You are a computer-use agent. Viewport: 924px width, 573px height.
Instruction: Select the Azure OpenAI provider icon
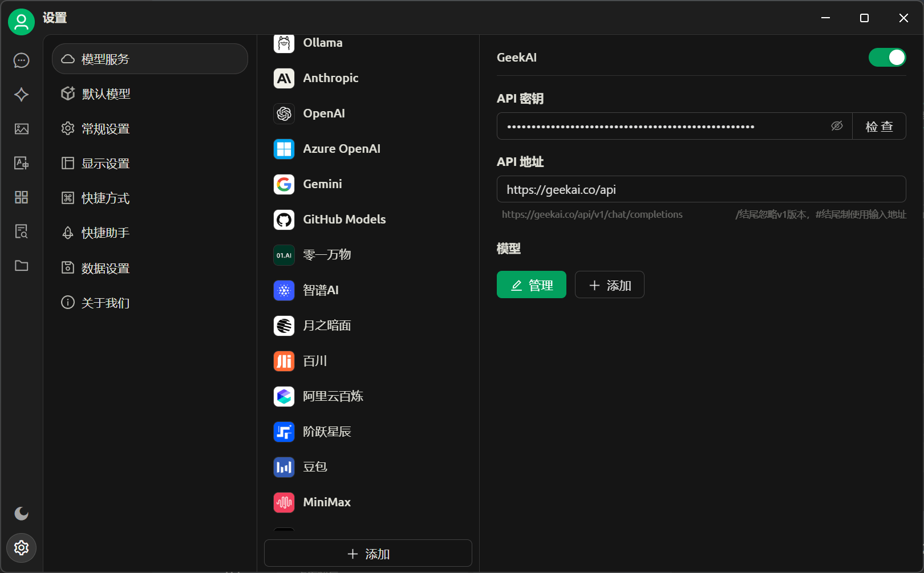coord(284,149)
